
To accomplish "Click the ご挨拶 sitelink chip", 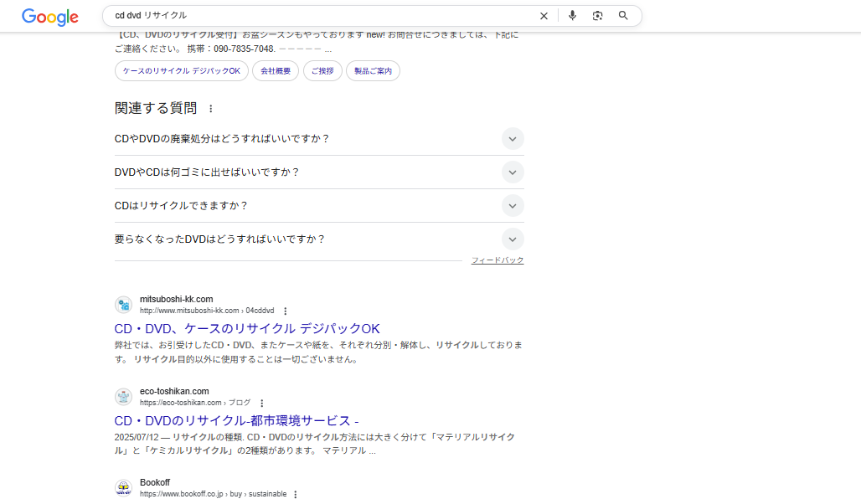I will [322, 71].
